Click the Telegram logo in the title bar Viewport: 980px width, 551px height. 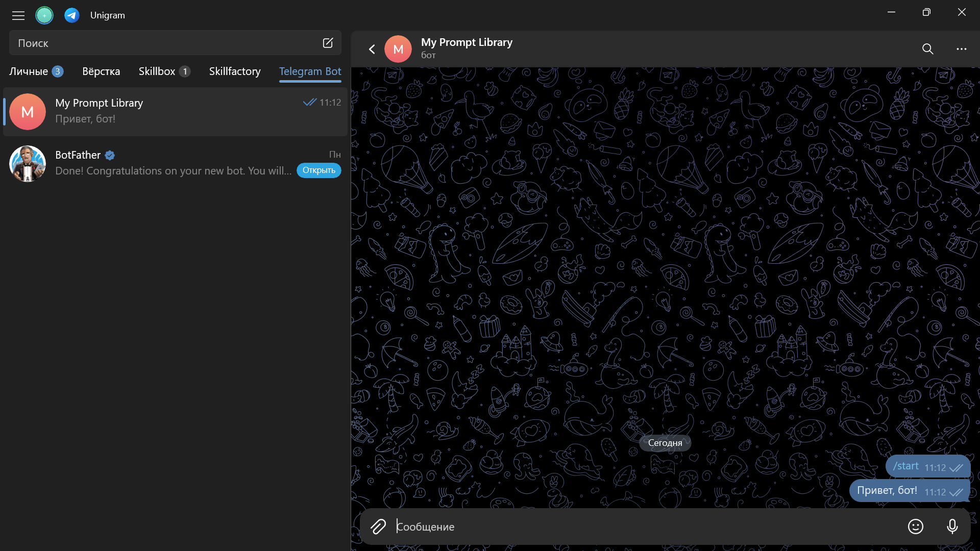pyautogui.click(x=71, y=15)
